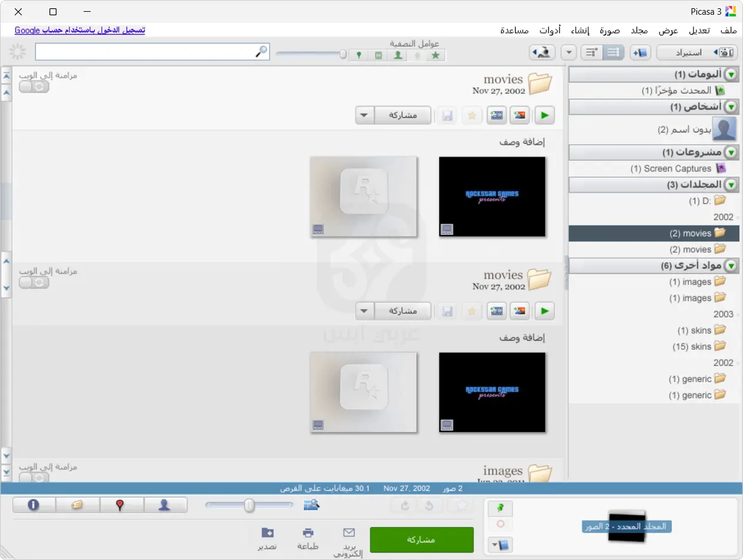This screenshot has height=560, width=743.
Task: Hold selected items with the green pin
Action: [500, 508]
